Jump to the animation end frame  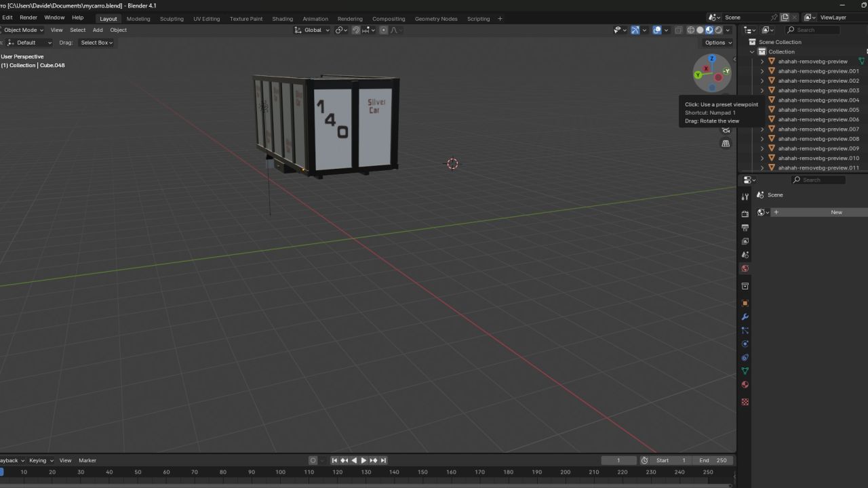coord(383,460)
